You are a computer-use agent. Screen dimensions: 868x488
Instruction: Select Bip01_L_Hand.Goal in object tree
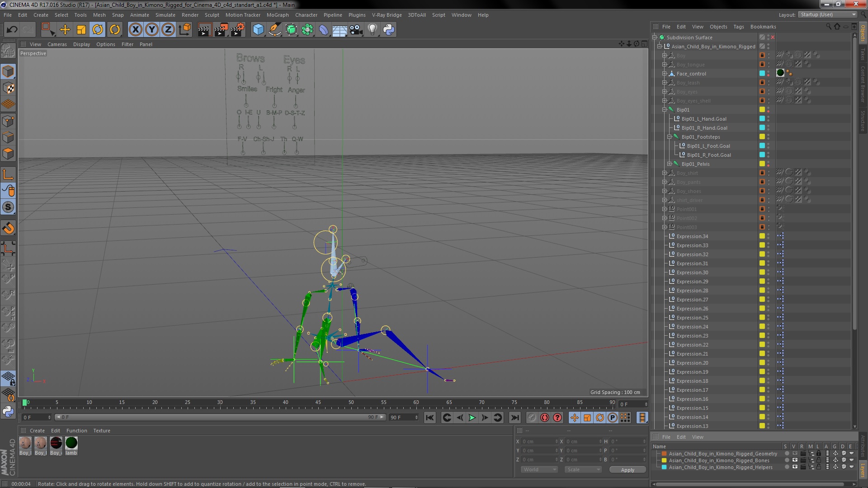704,119
